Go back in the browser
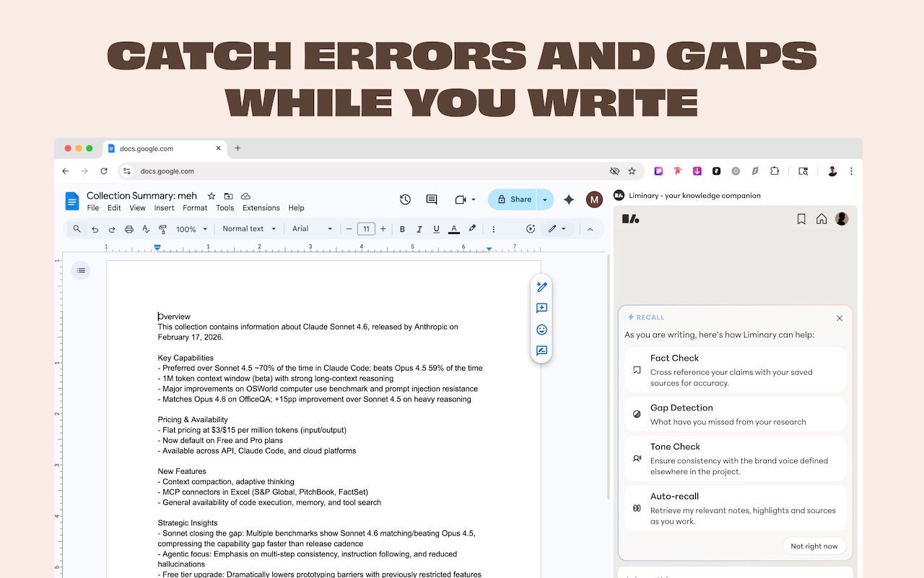The image size is (924, 578). coord(66,171)
